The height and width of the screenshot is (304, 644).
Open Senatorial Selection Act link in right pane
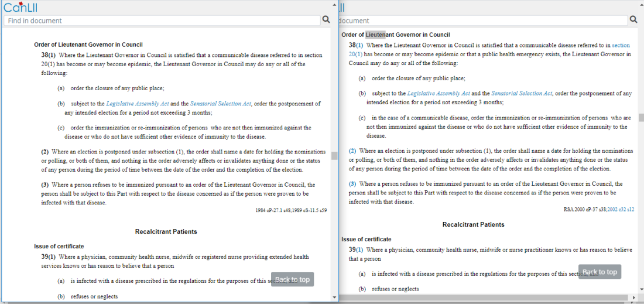pos(522,94)
